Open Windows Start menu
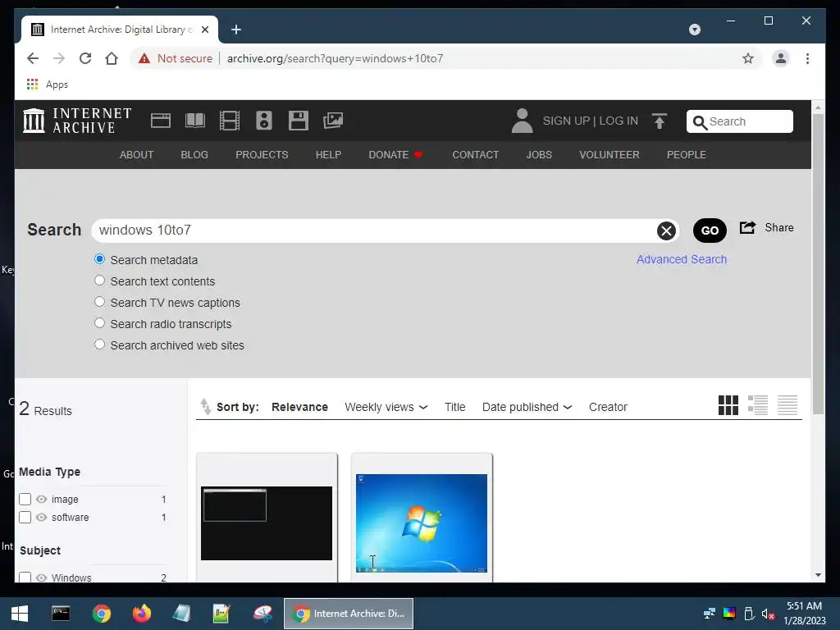The image size is (840, 630). (20, 614)
